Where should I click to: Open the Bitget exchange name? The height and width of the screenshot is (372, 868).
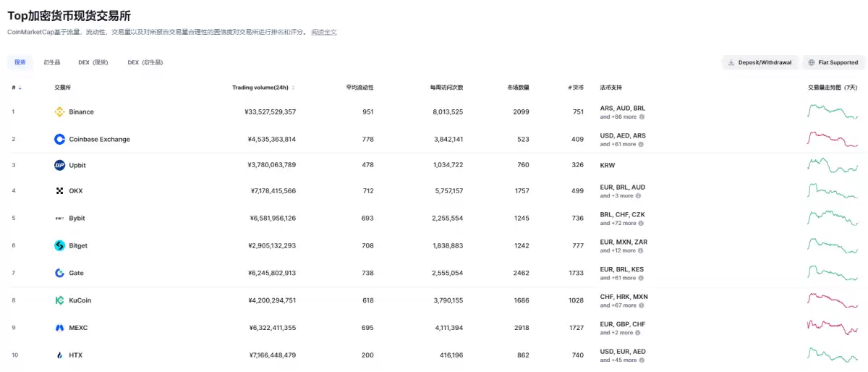tap(78, 246)
